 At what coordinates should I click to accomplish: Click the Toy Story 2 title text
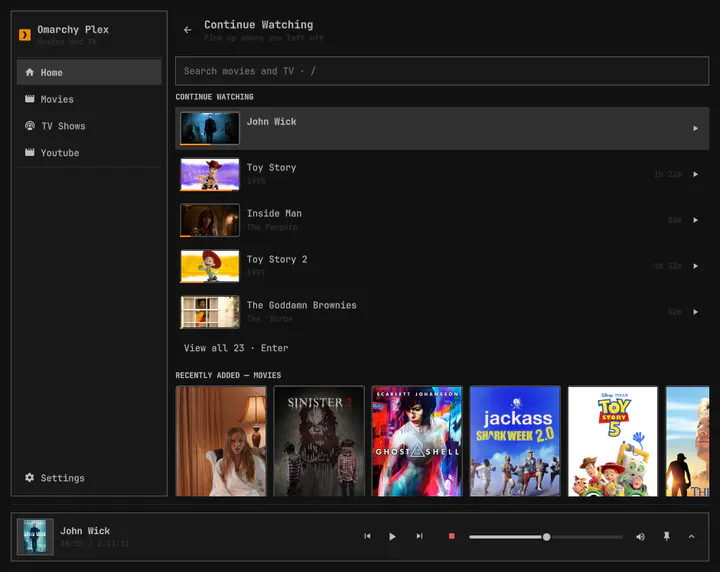[277, 259]
